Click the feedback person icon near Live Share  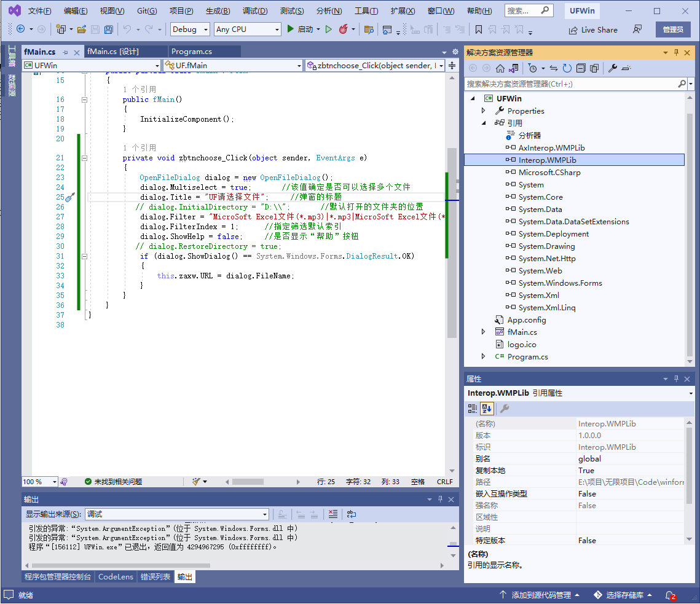(637, 29)
